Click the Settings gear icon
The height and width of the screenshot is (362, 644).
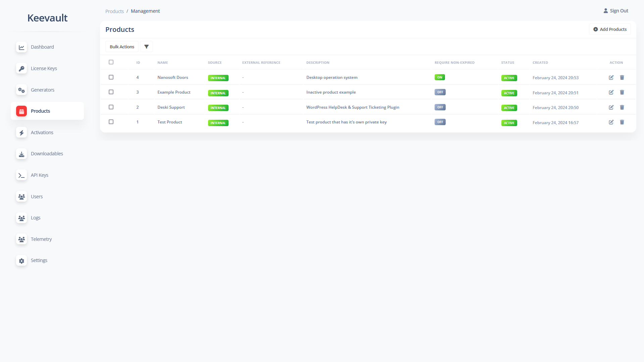pyautogui.click(x=21, y=261)
